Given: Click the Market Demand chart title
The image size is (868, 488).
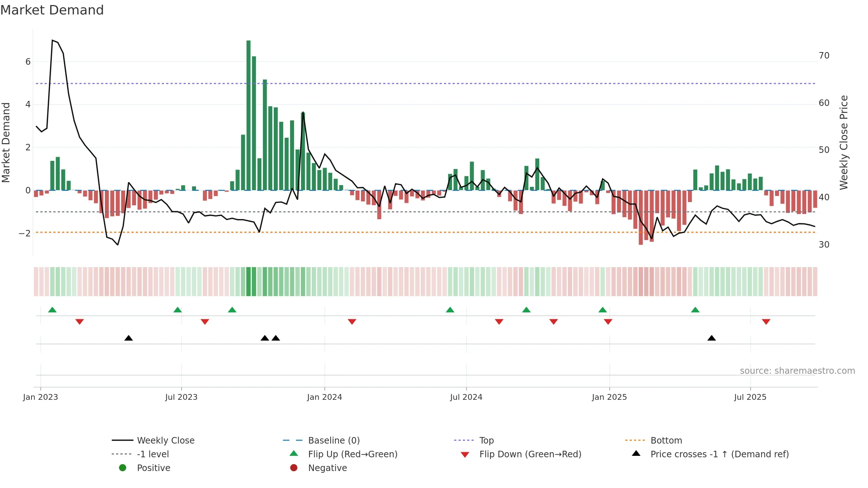Looking at the screenshot, I should point(52,10).
